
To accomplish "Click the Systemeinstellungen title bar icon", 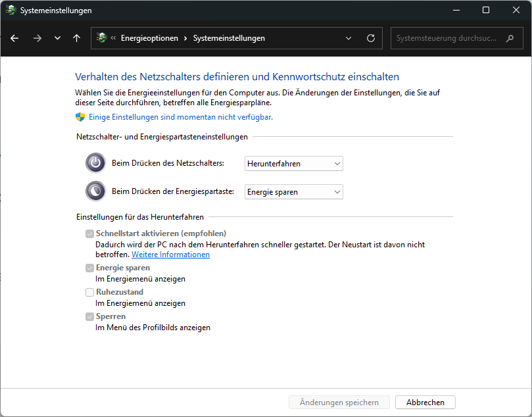I will tap(11, 10).
